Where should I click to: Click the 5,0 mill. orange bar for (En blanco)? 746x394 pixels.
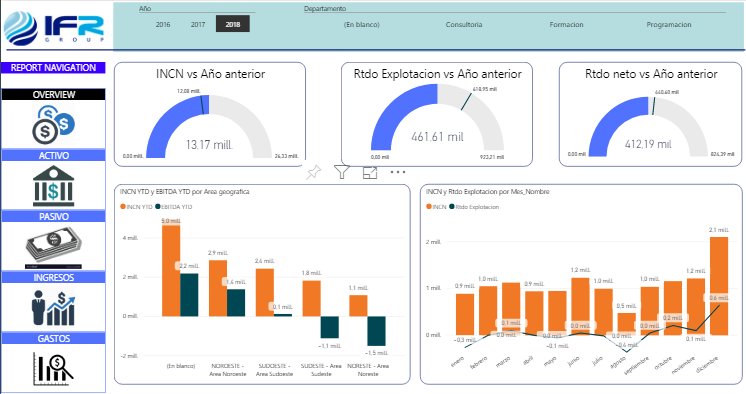(x=171, y=270)
